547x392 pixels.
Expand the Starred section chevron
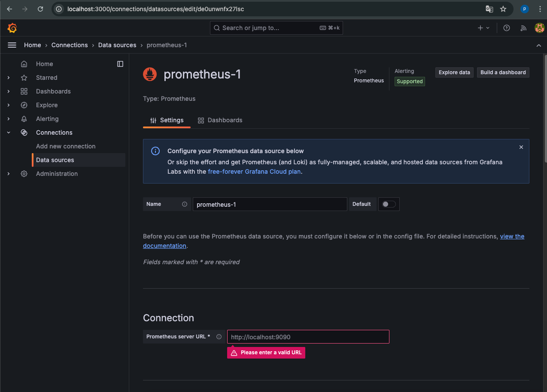(x=9, y=78)
